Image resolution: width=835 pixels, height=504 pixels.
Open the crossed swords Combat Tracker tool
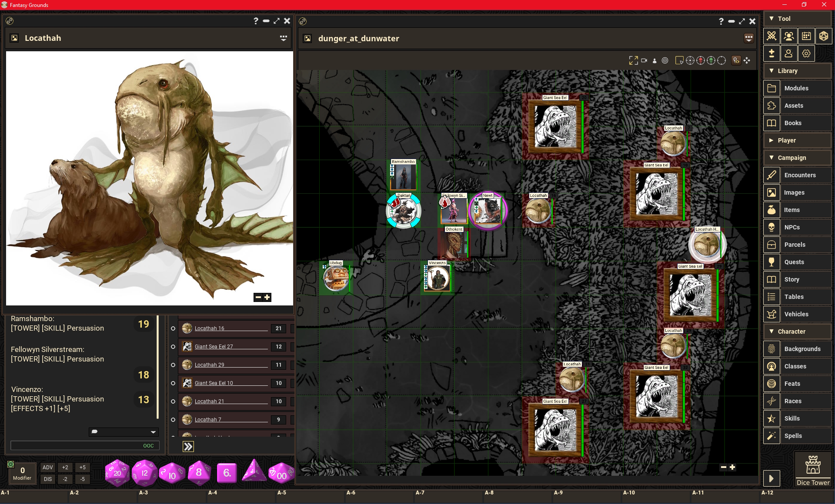(772, 36)
